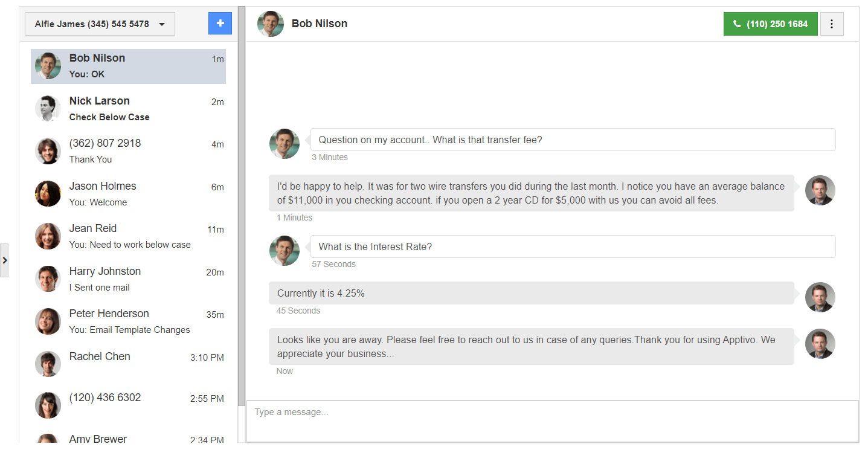Image resolution: width=868 pixels, height=467 pixels.
Task: Select the Bob Nilson conversation in list
Action: (128, 66)
